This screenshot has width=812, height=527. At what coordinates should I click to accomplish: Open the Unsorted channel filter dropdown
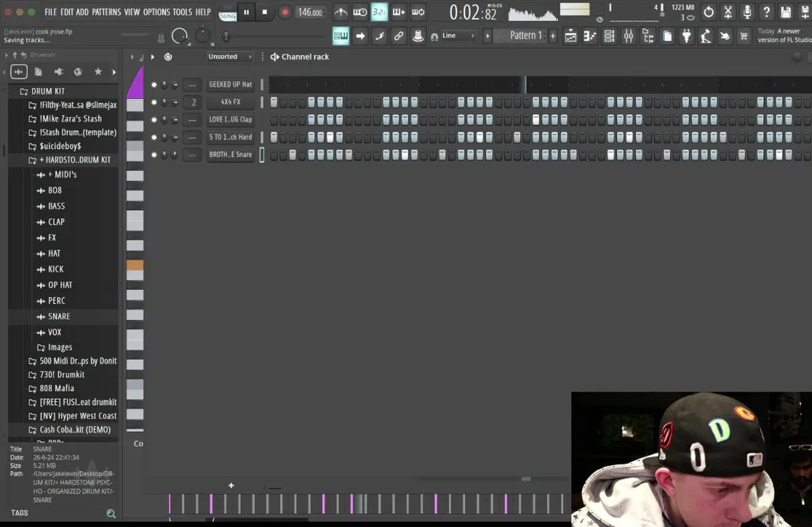(x=230, y=56)
